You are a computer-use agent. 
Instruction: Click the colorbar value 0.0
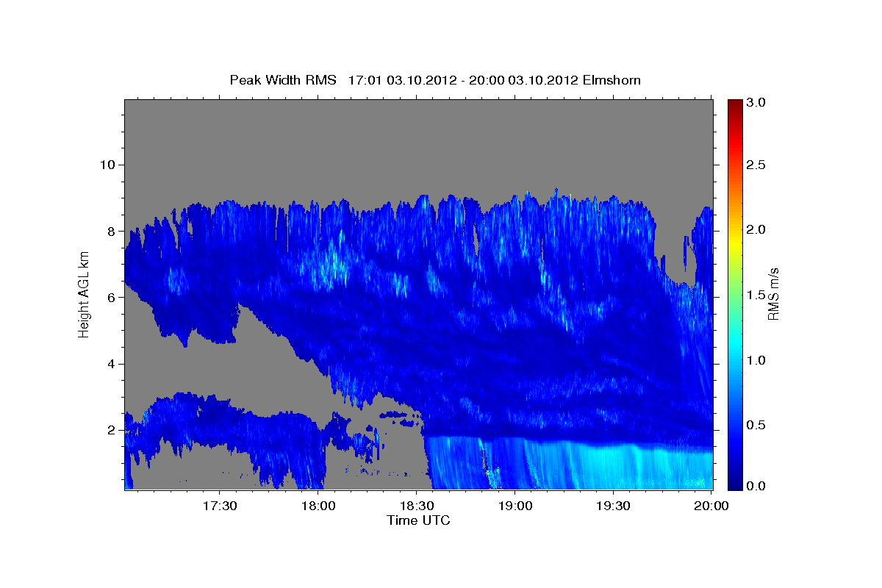(756, 486)
